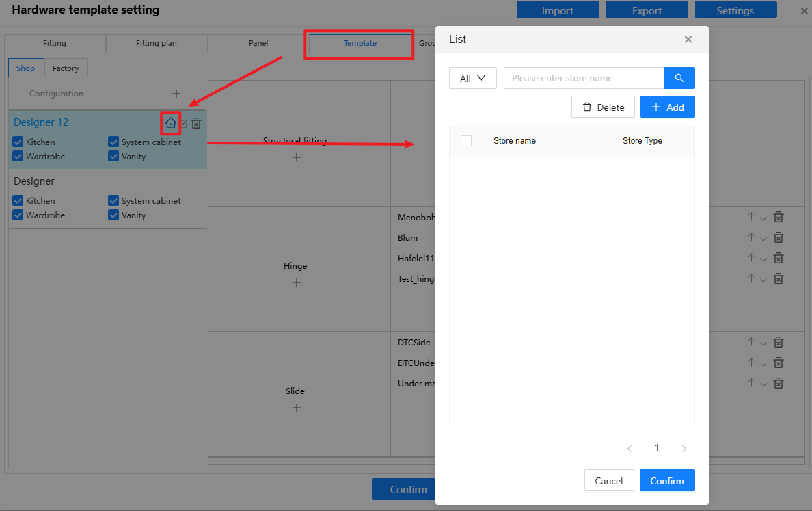Go to next page in List pagination
The height and width of the screenshot is (511, 812).
(684, 449)
